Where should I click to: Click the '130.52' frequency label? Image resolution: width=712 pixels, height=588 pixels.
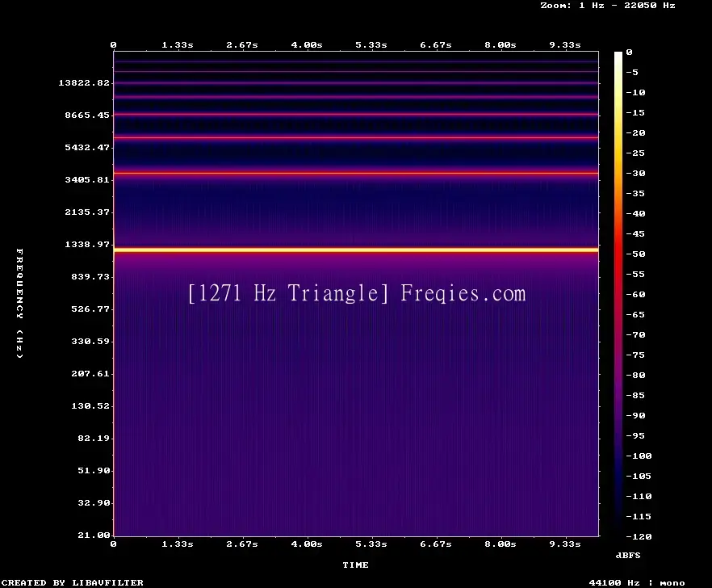click(x=90, y=405)
